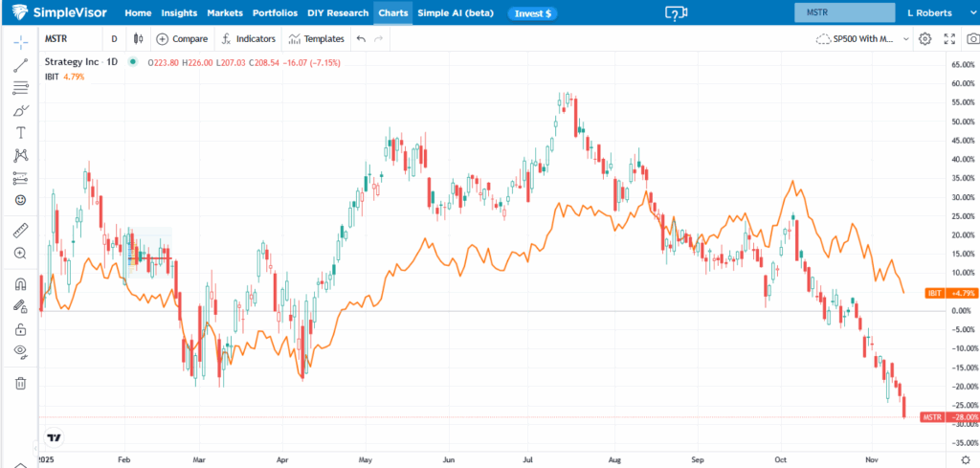
Task: Click the Feb label on time axis
Action: (x=124, y=458)
